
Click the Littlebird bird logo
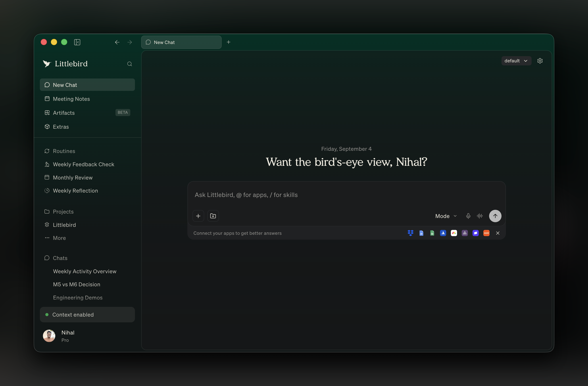coord(47,64)
